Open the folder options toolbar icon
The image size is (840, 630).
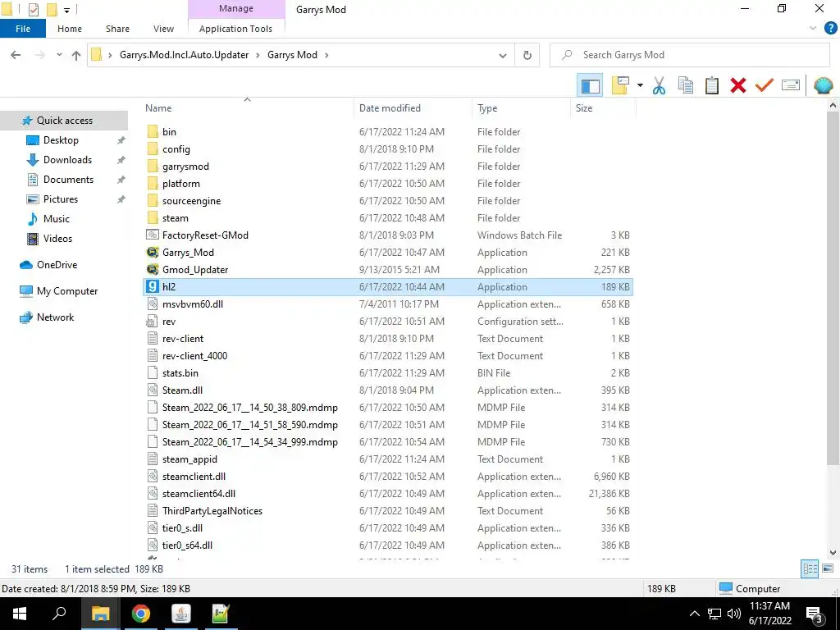(620, 85)
